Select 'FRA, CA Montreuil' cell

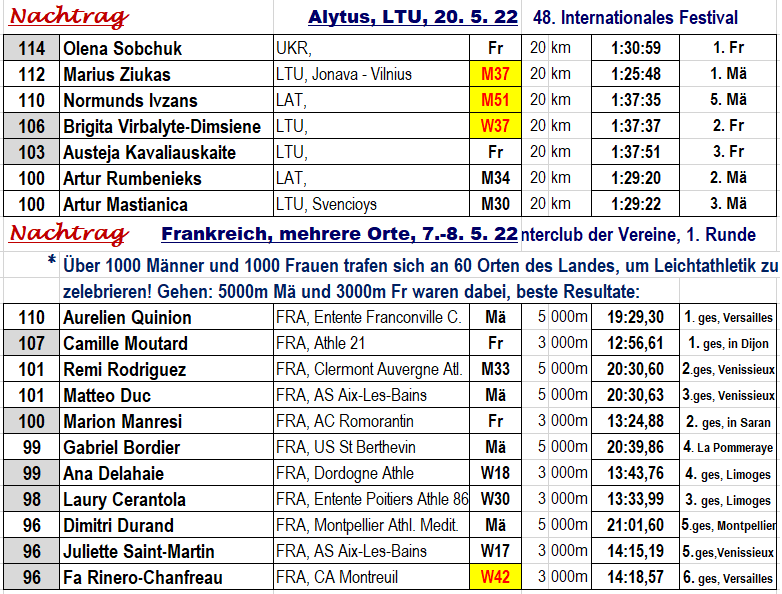[x=371, y=577]
